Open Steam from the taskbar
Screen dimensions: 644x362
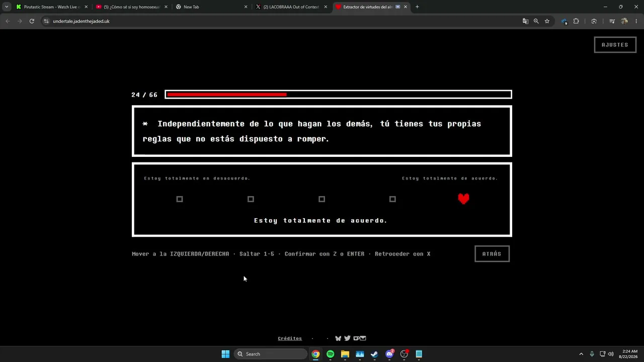(x=374, y=354)
